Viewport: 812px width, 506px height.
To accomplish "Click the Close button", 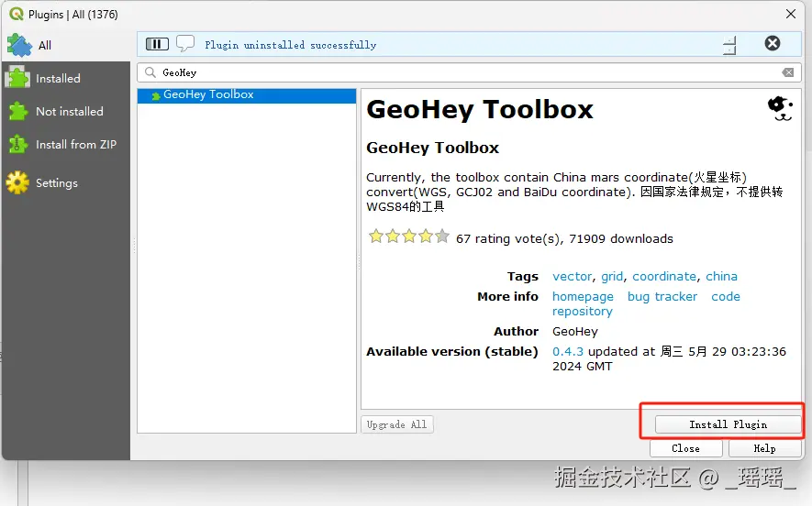I will tap(685, 448).
